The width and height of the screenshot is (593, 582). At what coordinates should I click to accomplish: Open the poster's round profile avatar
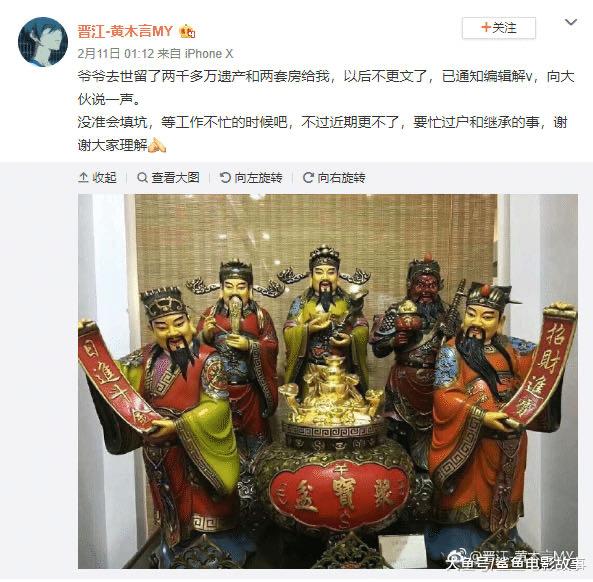point(43,42)
